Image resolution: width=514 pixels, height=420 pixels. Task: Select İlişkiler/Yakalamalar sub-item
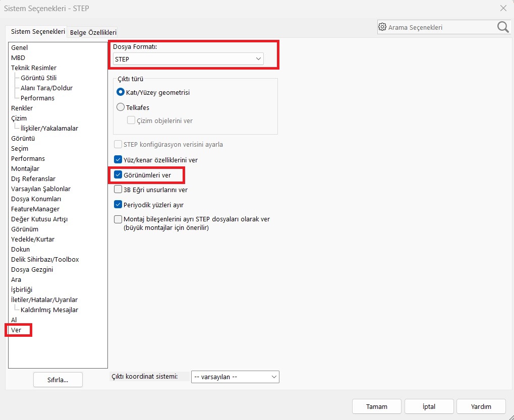pos(49,129)
